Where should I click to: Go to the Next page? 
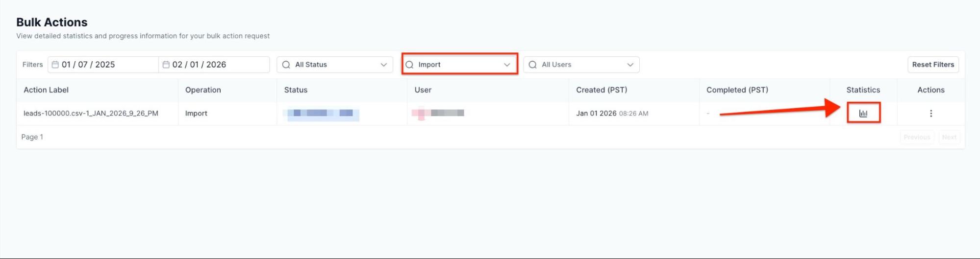[x=949, y=137]
